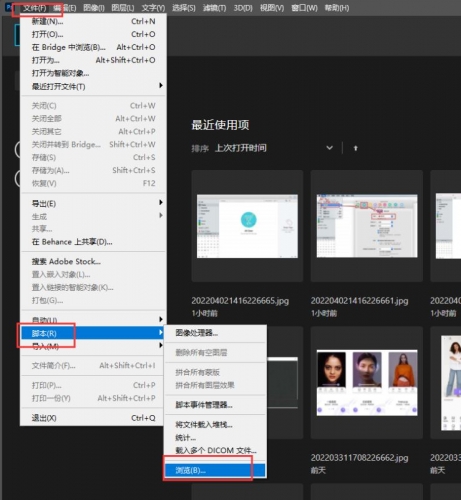The image size is (461, 500).
Task: Open the 帮助(H) menu
Action: pos(337,8)
